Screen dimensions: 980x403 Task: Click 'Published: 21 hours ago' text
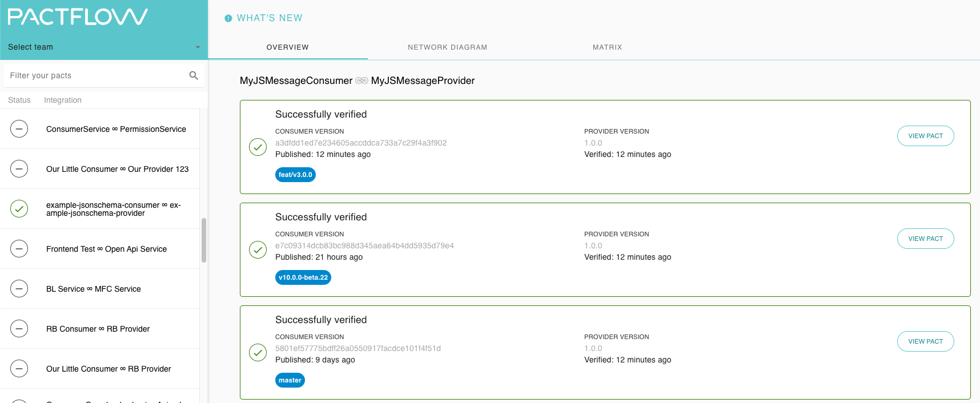coord(319,257)
